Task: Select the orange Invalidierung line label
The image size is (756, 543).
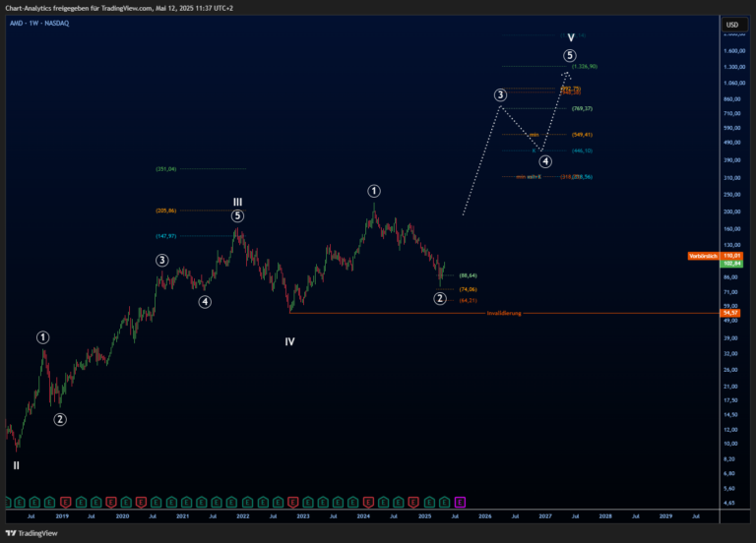Action: coord(504,313)
